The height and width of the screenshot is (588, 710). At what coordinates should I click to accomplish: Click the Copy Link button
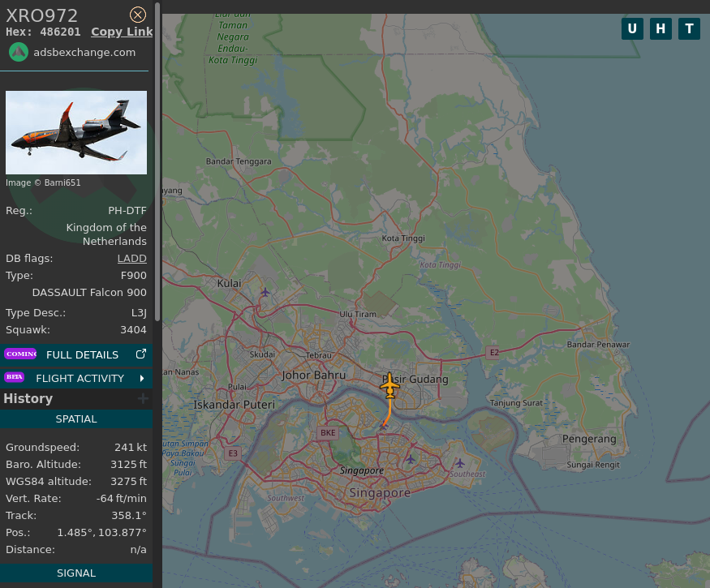pos(122,32)
